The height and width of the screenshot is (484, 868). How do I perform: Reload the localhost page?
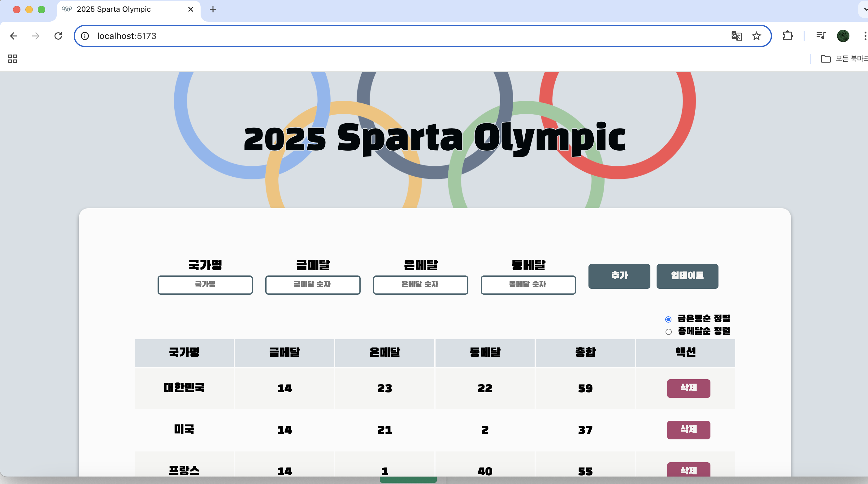[x=58, y=36]
